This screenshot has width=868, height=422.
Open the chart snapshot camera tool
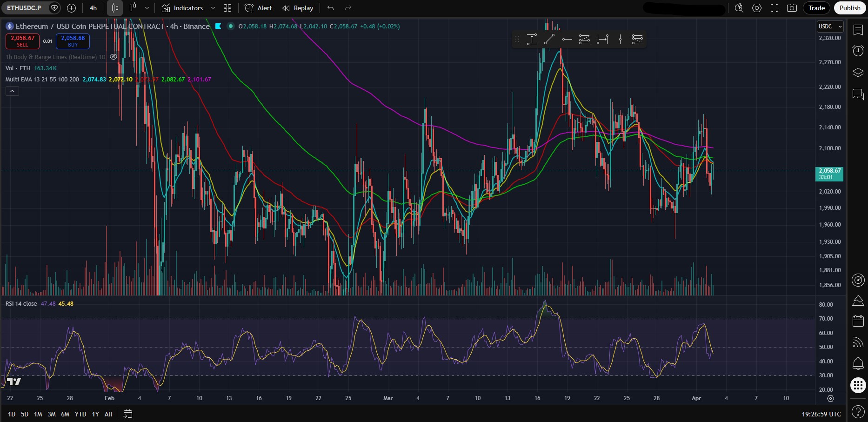pos(792,8)
